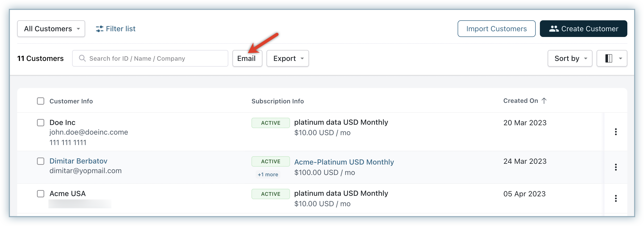This screenshot has height=226, width=644.
Task: Focus the Search for ID / Name / Company field
Action: (x=154, y=58)
